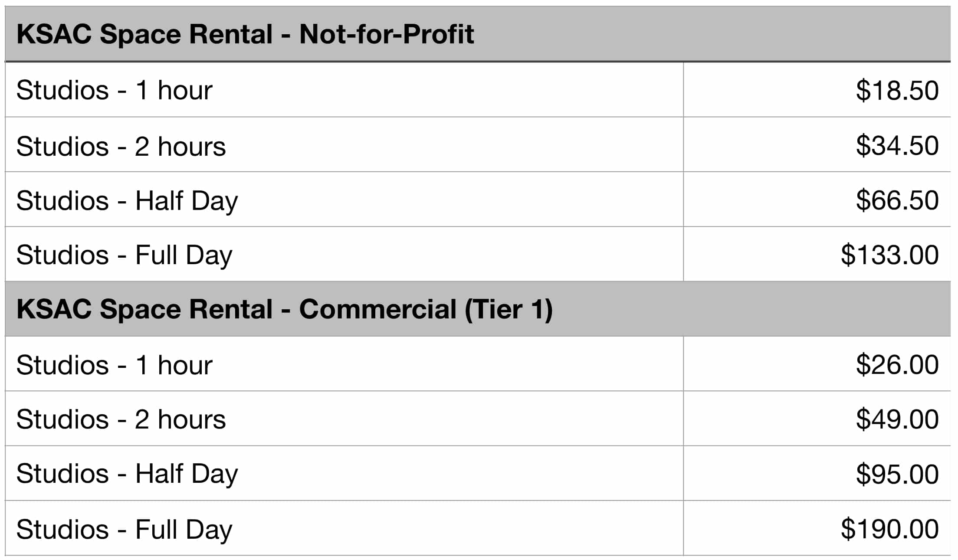Click the $34.50 price cell

pos(817,144)
